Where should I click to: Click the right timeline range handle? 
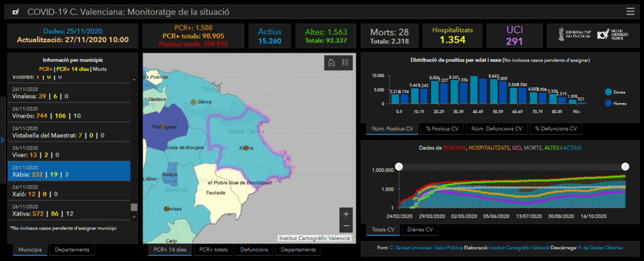pyautogui.click(x=625, y=166)
